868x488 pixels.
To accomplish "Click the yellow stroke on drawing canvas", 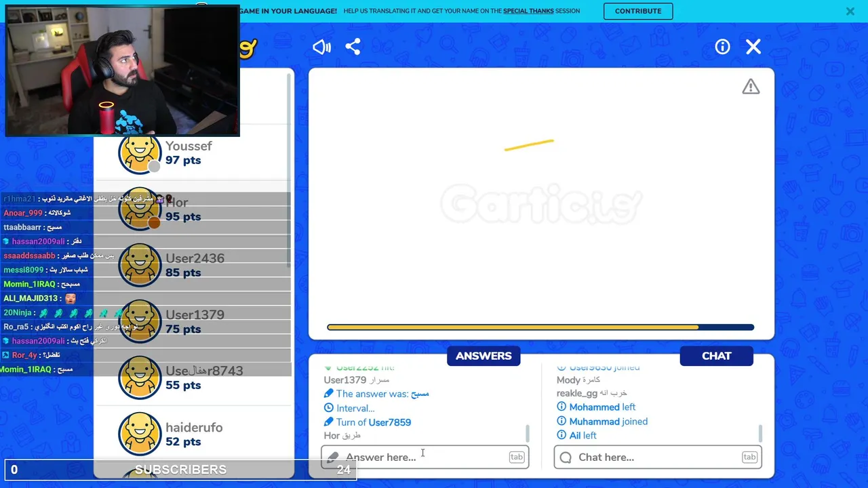I will click(x=529, y=145).
